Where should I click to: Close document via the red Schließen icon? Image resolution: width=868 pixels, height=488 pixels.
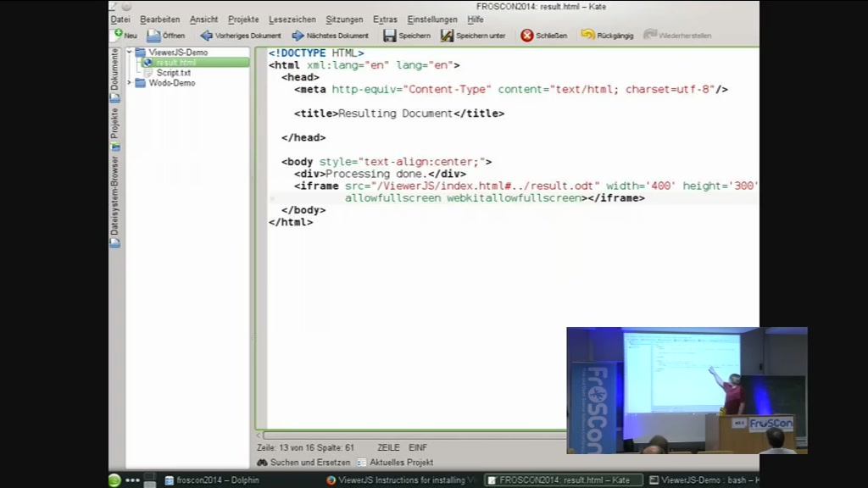(x=527, y=36)
